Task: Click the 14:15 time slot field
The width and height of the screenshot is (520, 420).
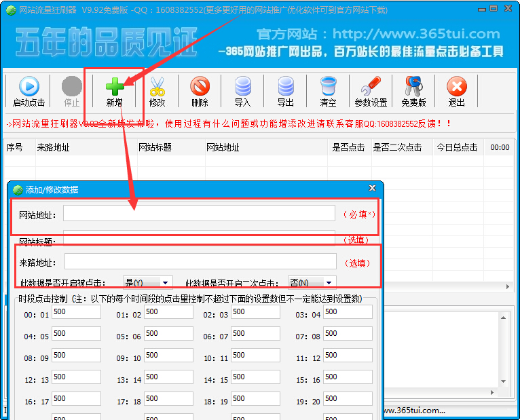Action: click(255, 377)
